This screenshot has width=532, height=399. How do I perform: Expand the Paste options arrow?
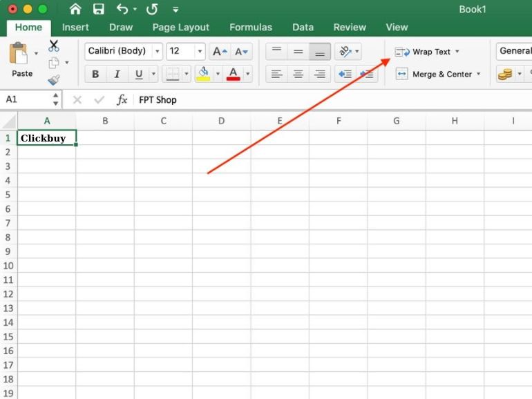[37, 54]
